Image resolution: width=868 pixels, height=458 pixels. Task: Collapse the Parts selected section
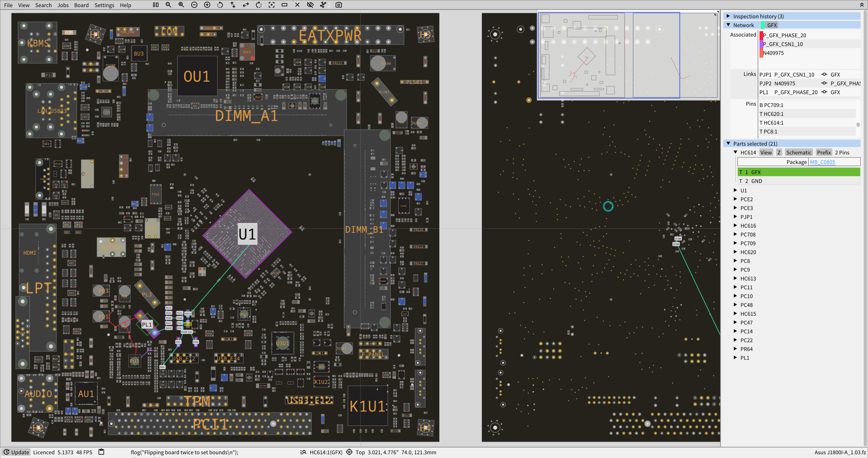728,144
